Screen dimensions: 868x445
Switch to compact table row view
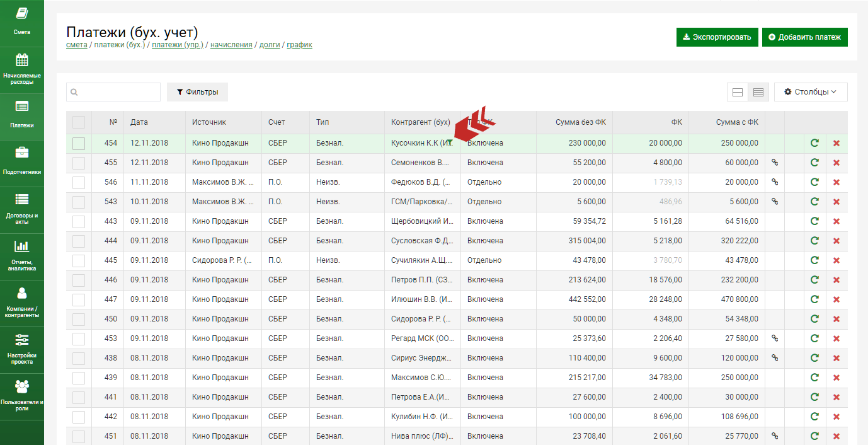[x=758, y=92]
